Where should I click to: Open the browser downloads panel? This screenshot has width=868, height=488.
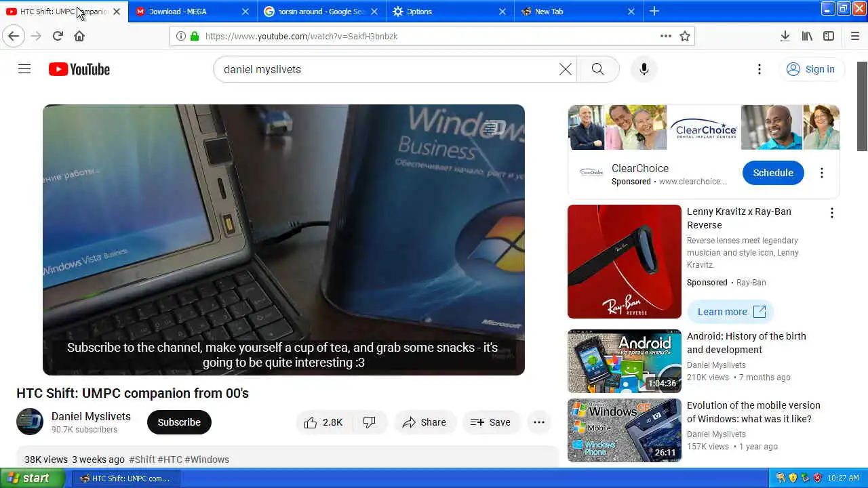click(785, 36)
